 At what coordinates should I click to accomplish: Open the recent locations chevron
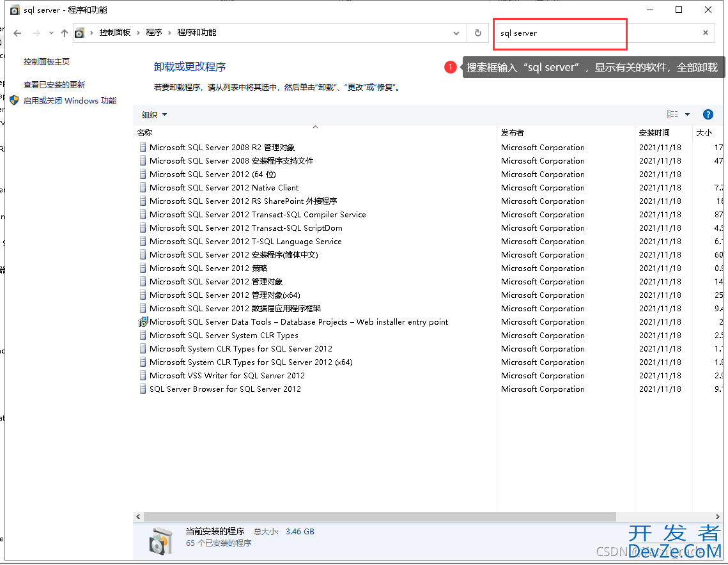tap(51, 33)
